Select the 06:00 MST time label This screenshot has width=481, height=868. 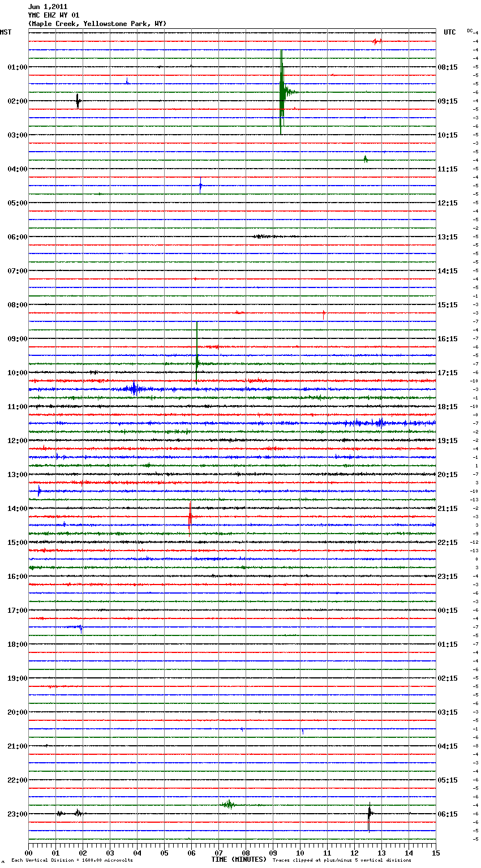click(18, 237)
